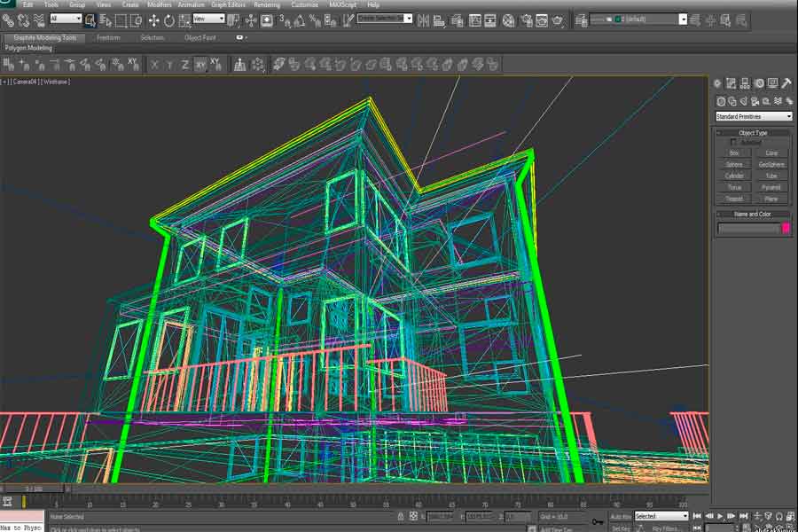
Task: Click the Render Production teapot icon
Action: 557,20
